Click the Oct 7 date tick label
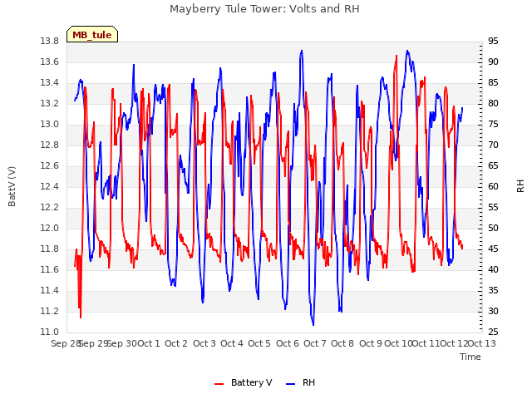532x399 pixels. 315,343
